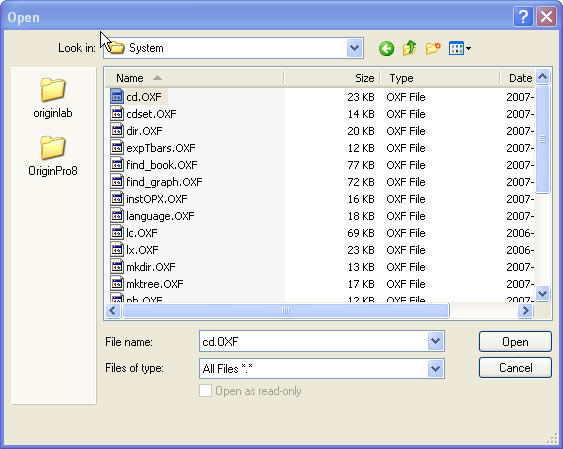This screenshot has width=563, height=449.
Task: Go back using the green arrow icon
Action: coord(386,48)
